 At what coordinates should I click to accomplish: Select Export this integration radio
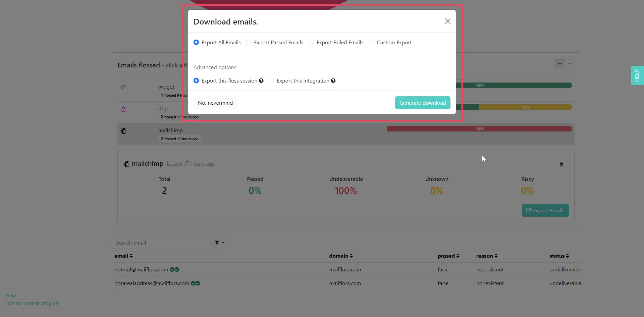(x=271, y=81)
